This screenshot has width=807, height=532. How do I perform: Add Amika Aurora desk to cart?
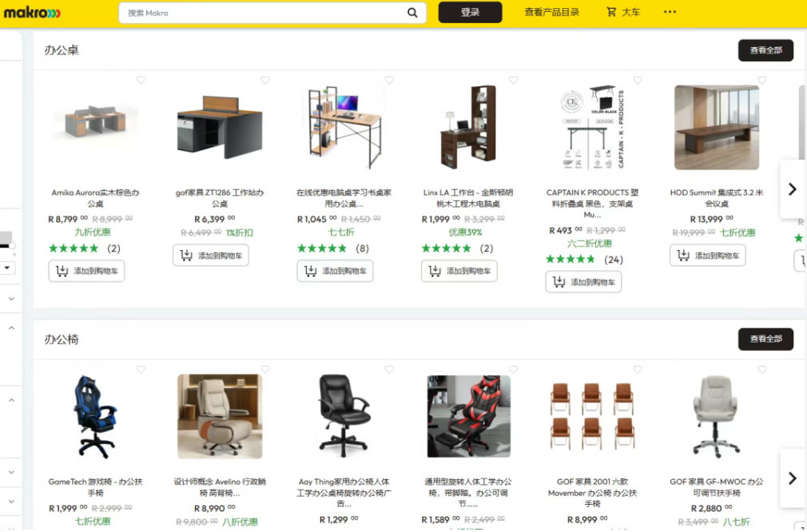pyautogui.click(x=86, y=271)
